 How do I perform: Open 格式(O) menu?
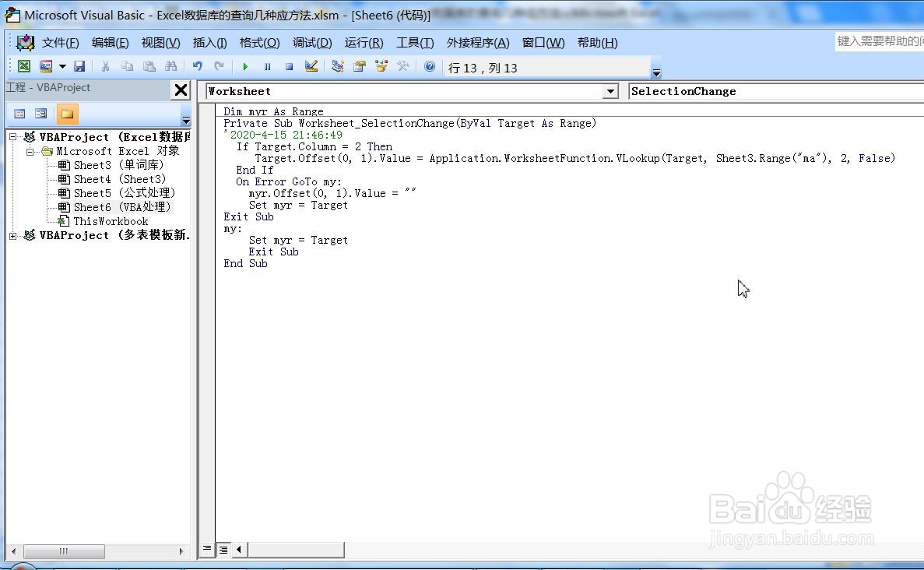(260, 43)
